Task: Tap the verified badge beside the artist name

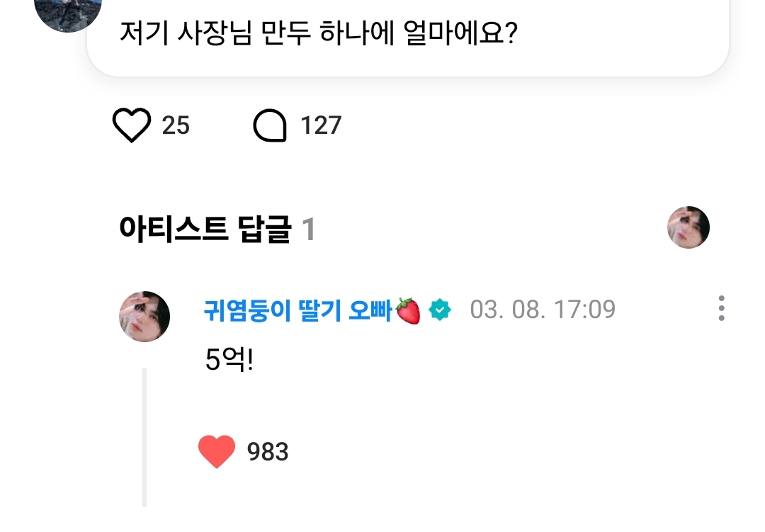Action: pos(440,310)
